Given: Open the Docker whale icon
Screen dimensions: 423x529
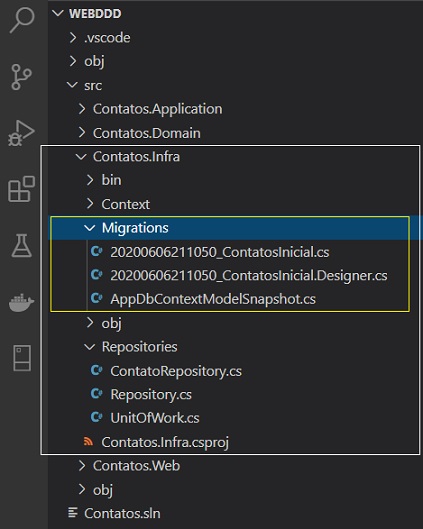Looking at the screenshot, I should (x=21, y=302).
